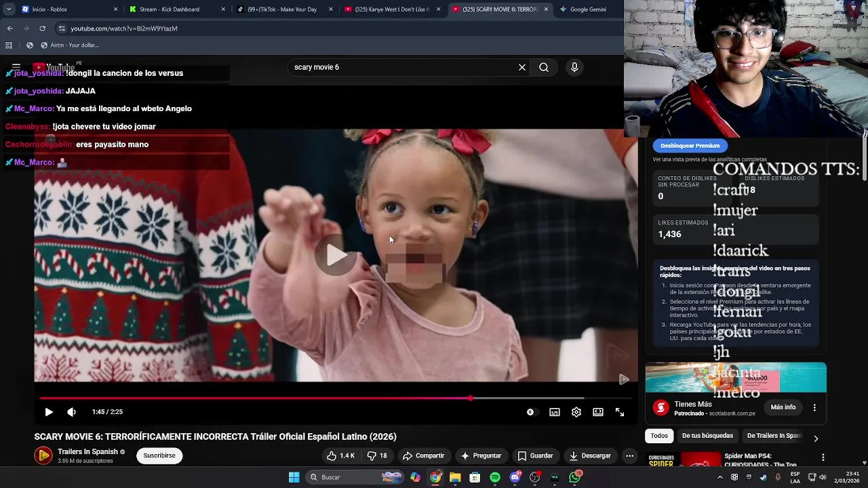Click the search magnifier button

pos(544,67)
